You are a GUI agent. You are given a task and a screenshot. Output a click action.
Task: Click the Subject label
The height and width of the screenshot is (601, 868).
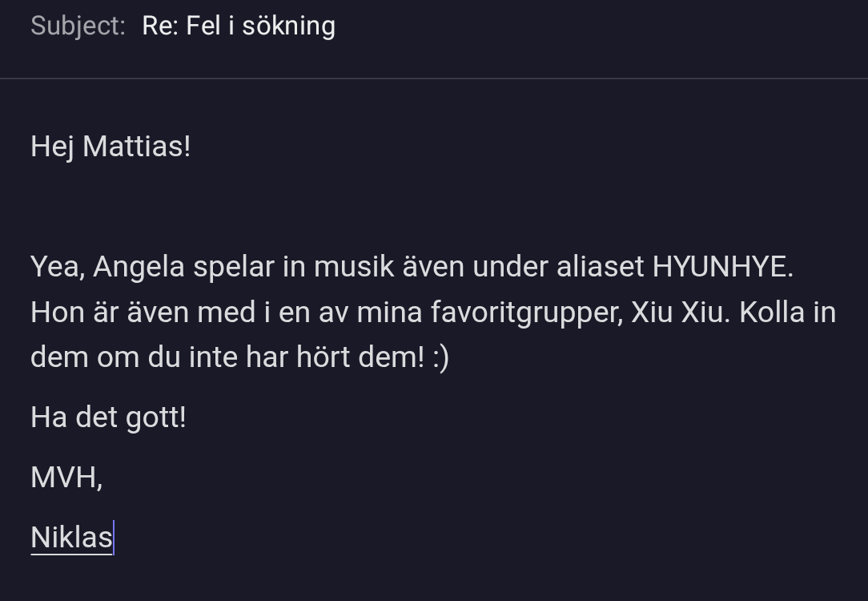[x=78, y=26]
